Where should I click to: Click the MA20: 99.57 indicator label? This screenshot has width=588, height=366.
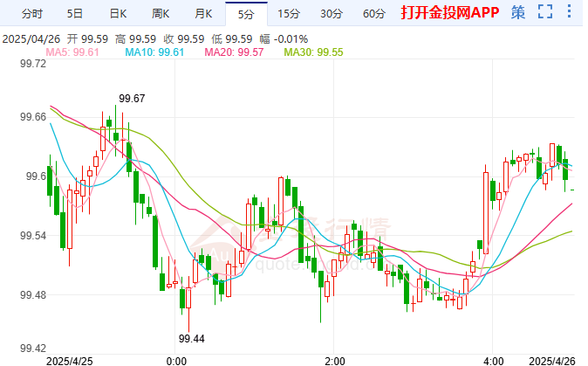pyautogui.click(x=234, y=52)
